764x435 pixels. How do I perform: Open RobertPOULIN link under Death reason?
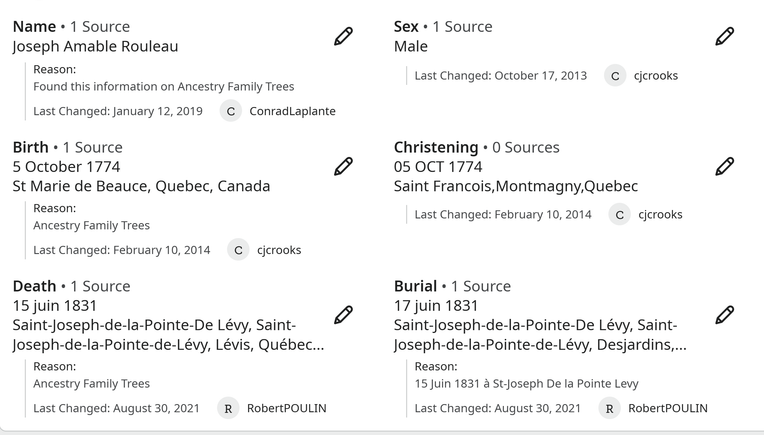(x=286, y=408)
